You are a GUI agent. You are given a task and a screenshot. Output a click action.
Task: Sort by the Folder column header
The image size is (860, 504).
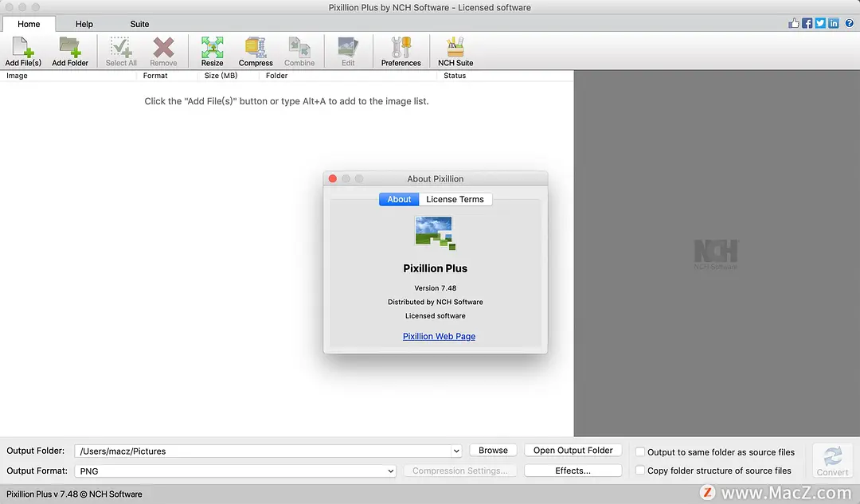(x=348, y=76)
